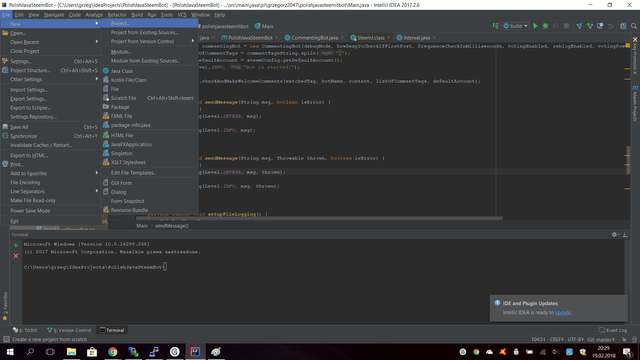Open the build run configuration dropdown
The image size is (640, 360).
point(516,26)
